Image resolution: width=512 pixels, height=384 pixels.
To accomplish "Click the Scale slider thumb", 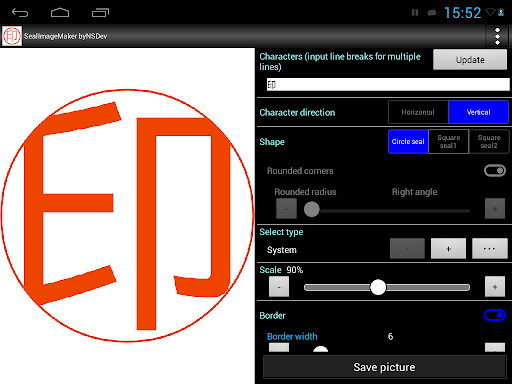I will pyautogui.click(x=378, y=287).
